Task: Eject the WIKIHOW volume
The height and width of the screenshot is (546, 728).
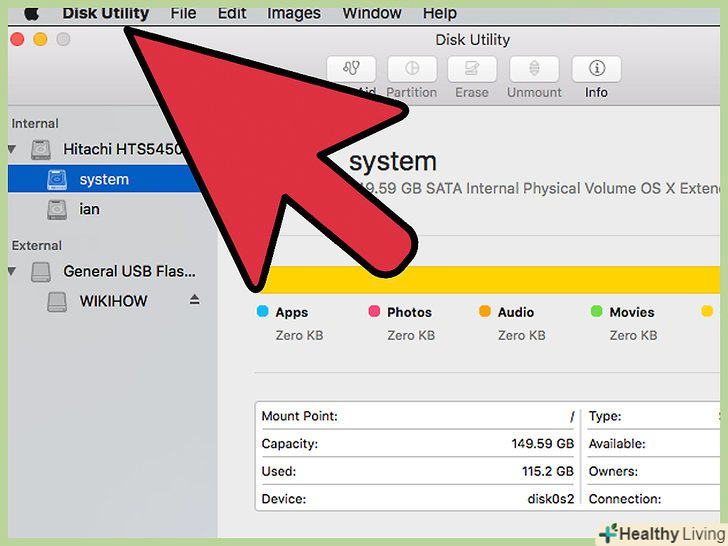Action: tap(195, 301)
